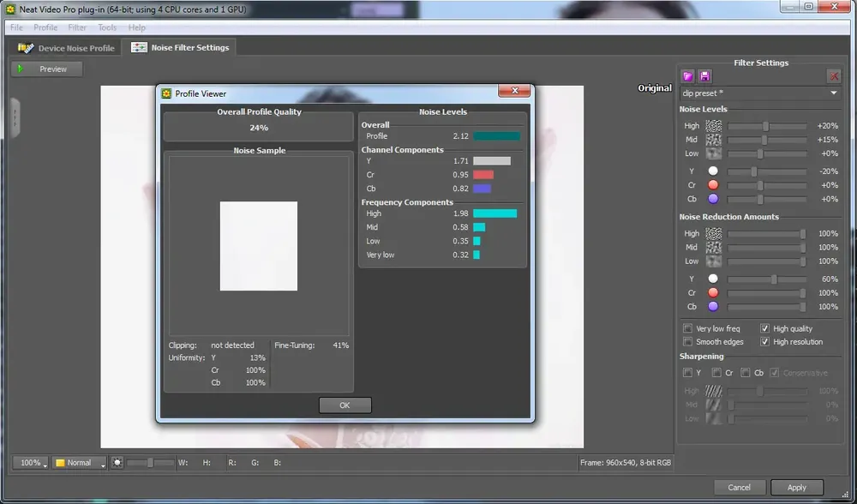Click green play icon on Preview button

(x=21, y=69)
